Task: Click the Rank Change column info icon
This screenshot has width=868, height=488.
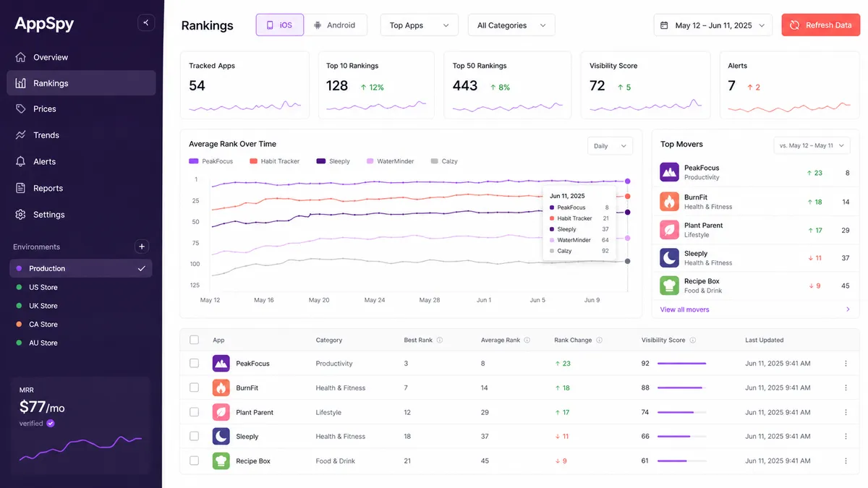Action: [x=599, y=340]
